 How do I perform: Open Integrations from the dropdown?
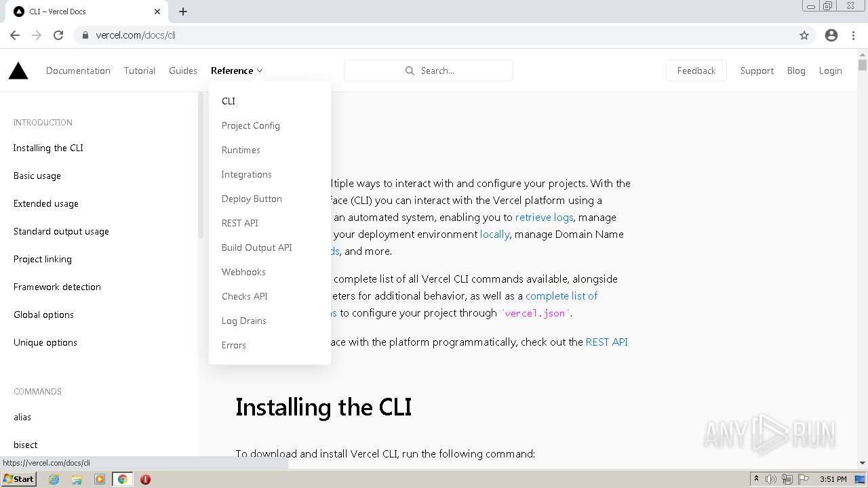click(246, 174)
